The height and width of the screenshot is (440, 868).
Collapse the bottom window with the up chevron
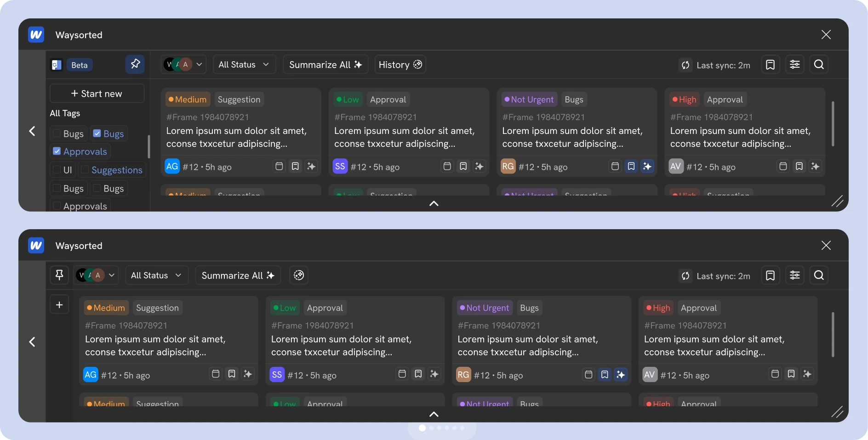[434, 414]
